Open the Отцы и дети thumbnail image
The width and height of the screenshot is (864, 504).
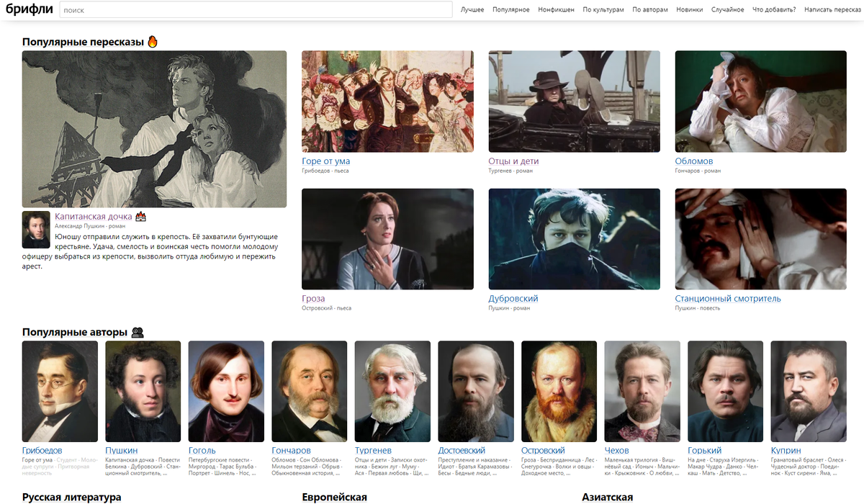click(x=575, y=101)
